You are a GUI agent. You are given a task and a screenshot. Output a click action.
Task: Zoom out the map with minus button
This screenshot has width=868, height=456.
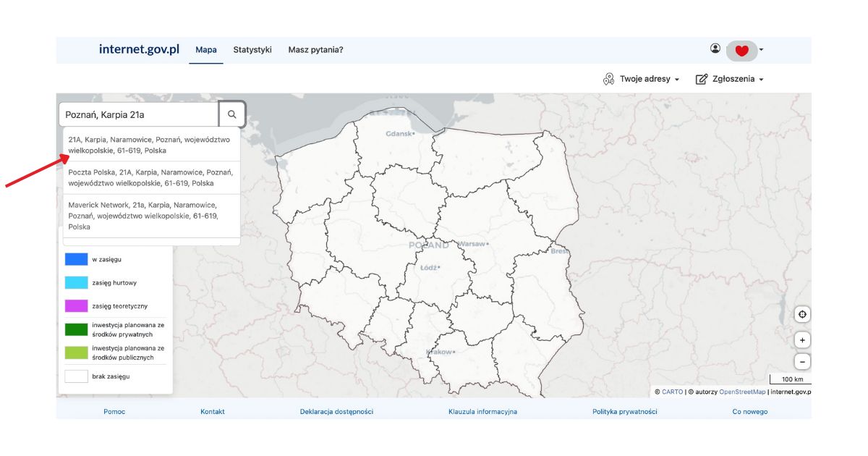(x=801, y=361)
